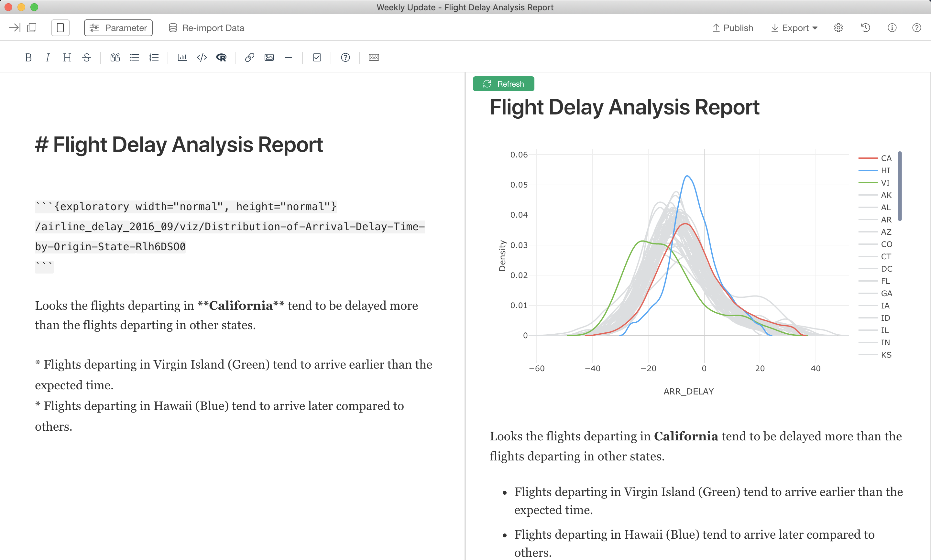931x560 pixels.
Task: Toggle bold formatting in editor toolbar
Action: [x=28, y=57]
